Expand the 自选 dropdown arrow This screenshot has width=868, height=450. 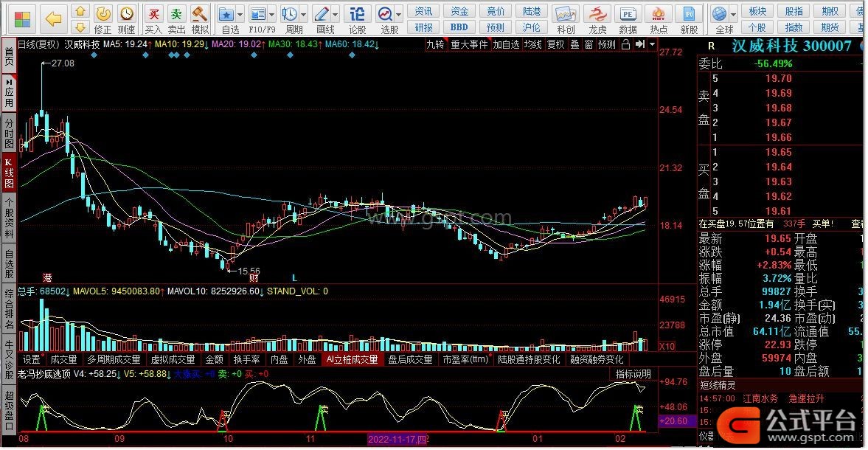(x=240, y=15)
